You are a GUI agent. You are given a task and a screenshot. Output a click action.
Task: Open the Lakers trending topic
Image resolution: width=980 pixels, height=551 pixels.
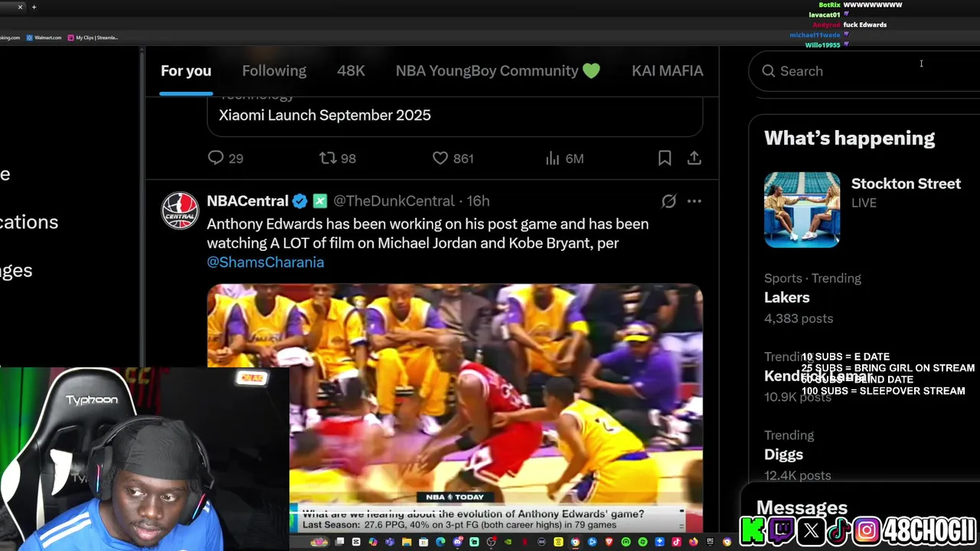(786, 298)
